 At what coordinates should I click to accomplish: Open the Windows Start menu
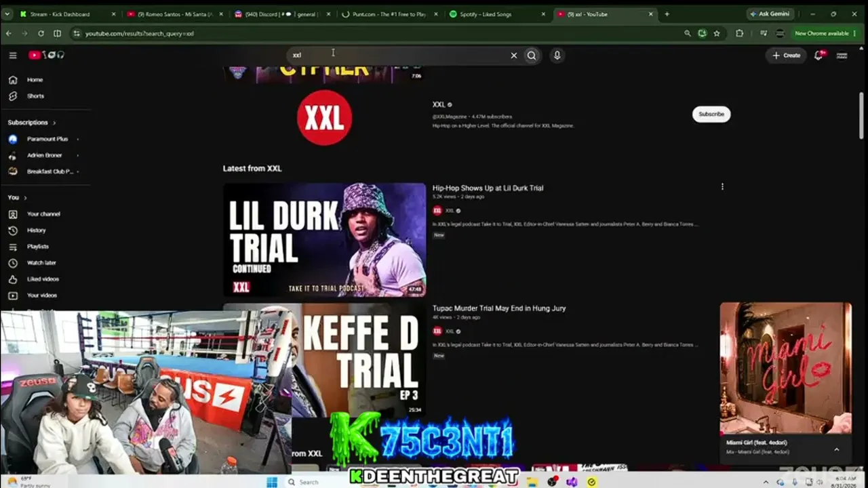tap(272, 482)
